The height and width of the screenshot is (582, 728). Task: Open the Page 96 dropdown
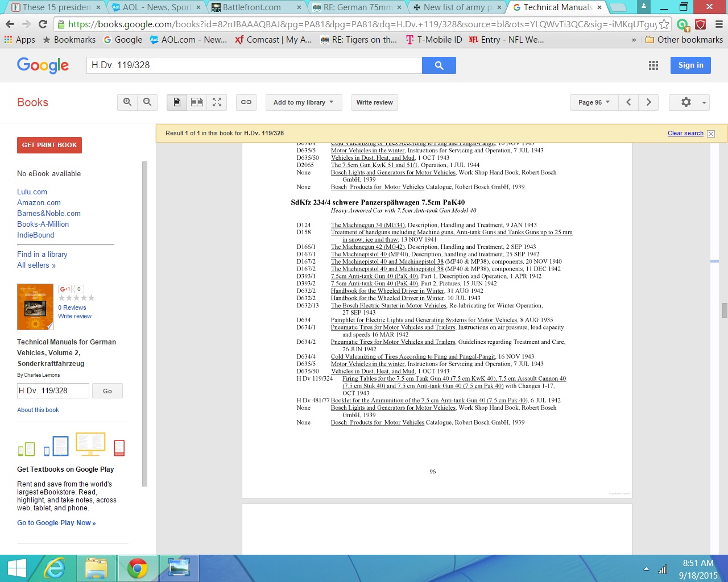tap(594, 102)
